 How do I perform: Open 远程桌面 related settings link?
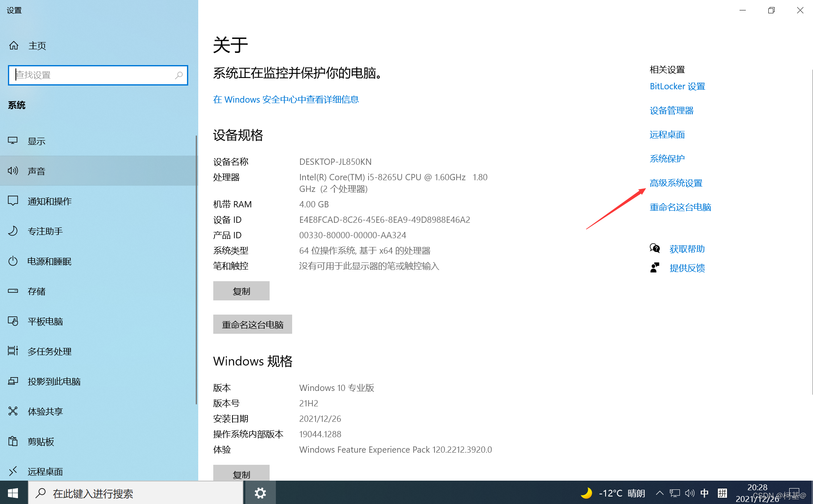667,135
